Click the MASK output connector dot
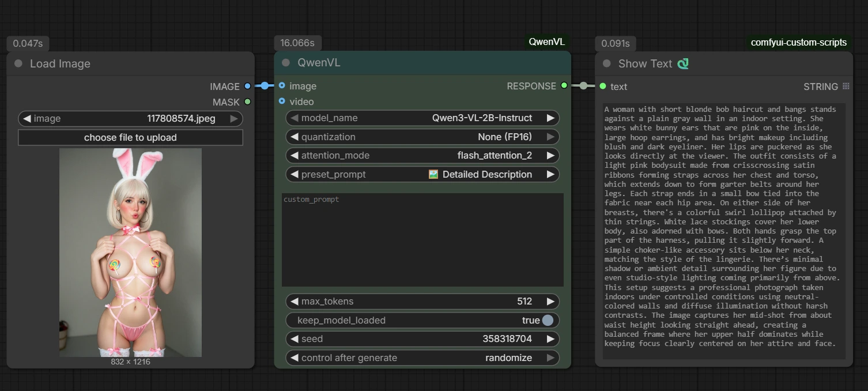 click(247, 102)
